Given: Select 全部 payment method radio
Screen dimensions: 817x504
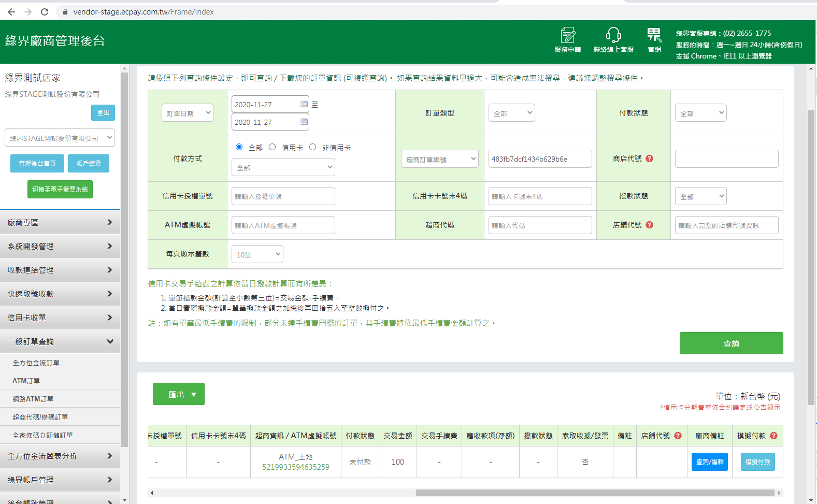Looking at the screenshot, I should (239, 147).
